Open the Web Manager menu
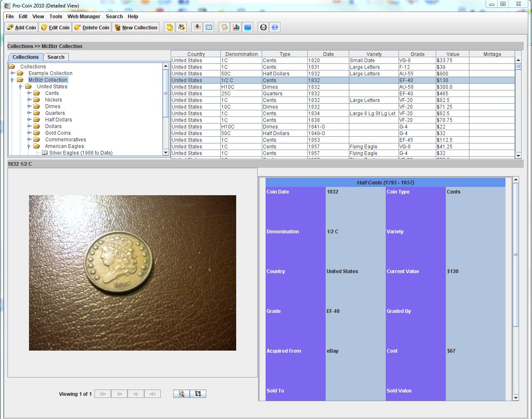 (84, 17)
